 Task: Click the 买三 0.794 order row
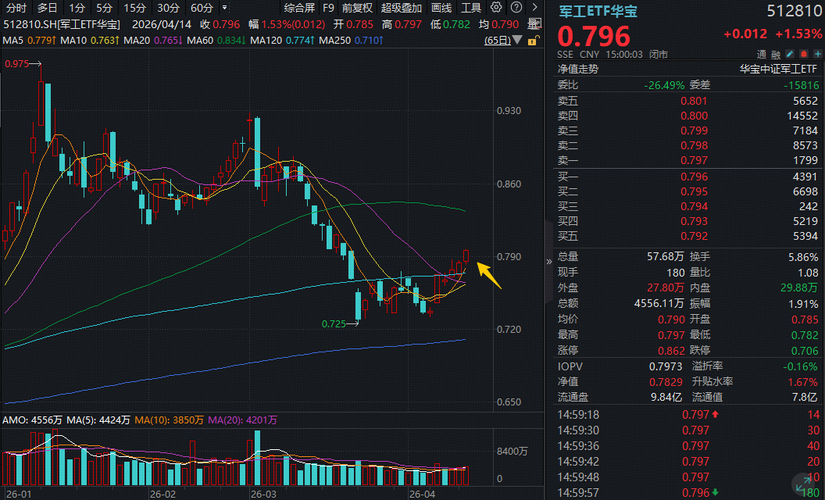688,206
